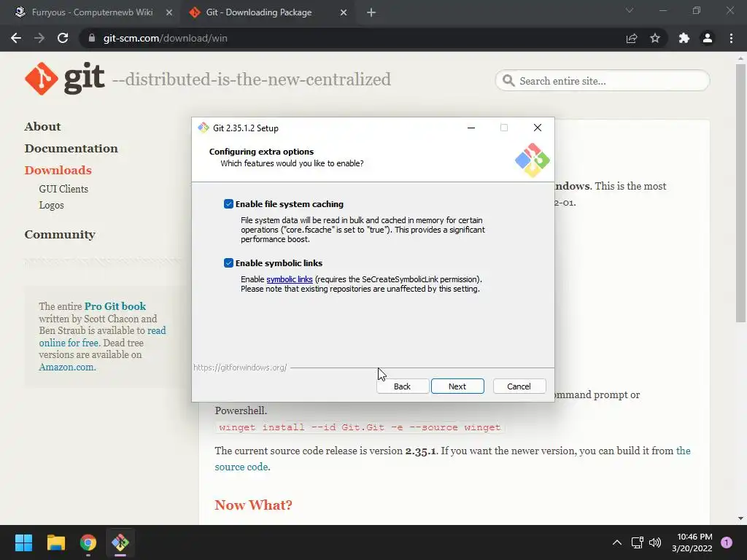View site security lock info
The width and height of the screenshot is (747, 560).
[x=91, y=38]
